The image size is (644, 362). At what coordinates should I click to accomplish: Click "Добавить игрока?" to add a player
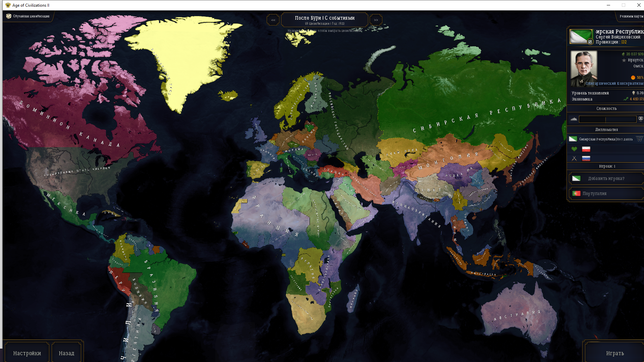coord(606,178)
